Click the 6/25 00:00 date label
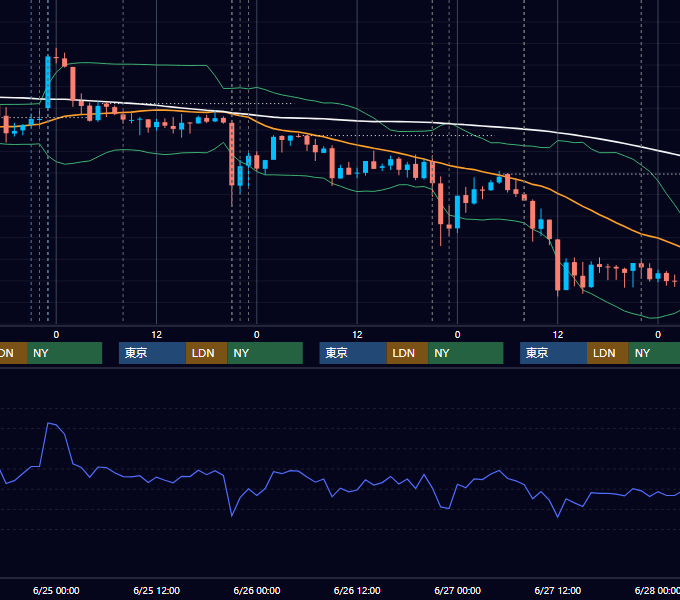 (56, 590)
